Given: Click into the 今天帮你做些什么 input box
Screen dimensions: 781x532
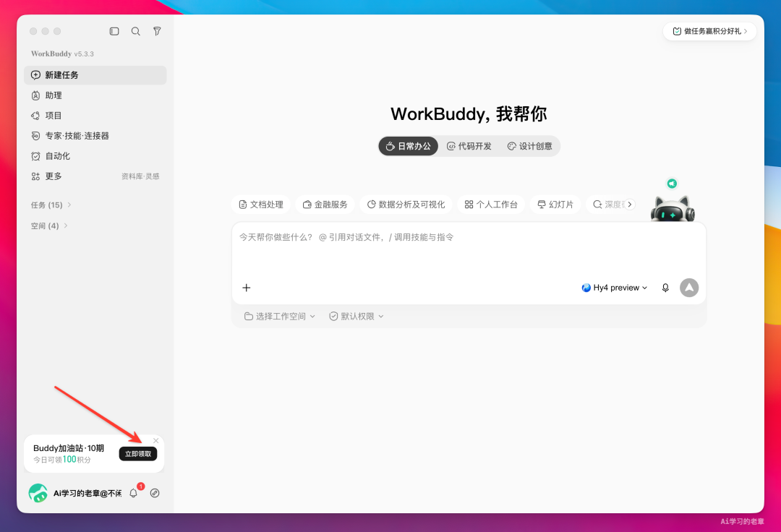Looking at the screenshot, I should (x=469, y=249).
